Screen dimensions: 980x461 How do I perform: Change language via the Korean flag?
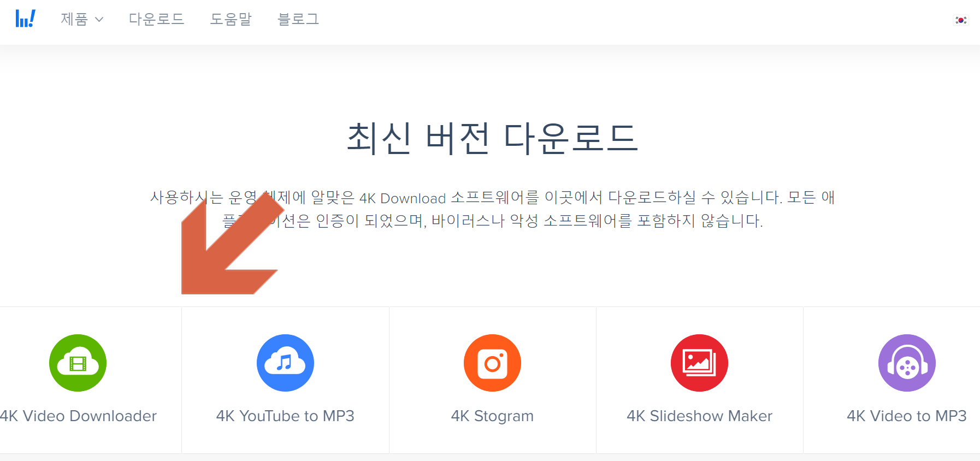pyautogui.click(x=961, y=20)
